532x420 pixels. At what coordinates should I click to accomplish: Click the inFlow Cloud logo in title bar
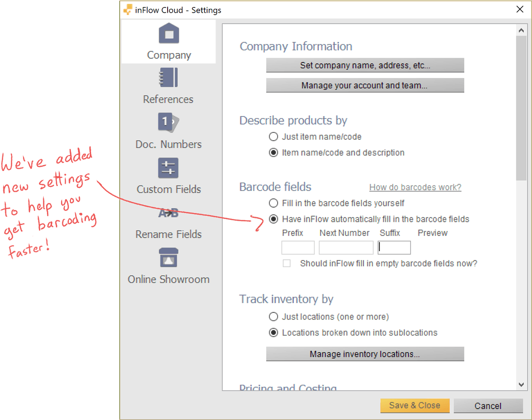128,10
